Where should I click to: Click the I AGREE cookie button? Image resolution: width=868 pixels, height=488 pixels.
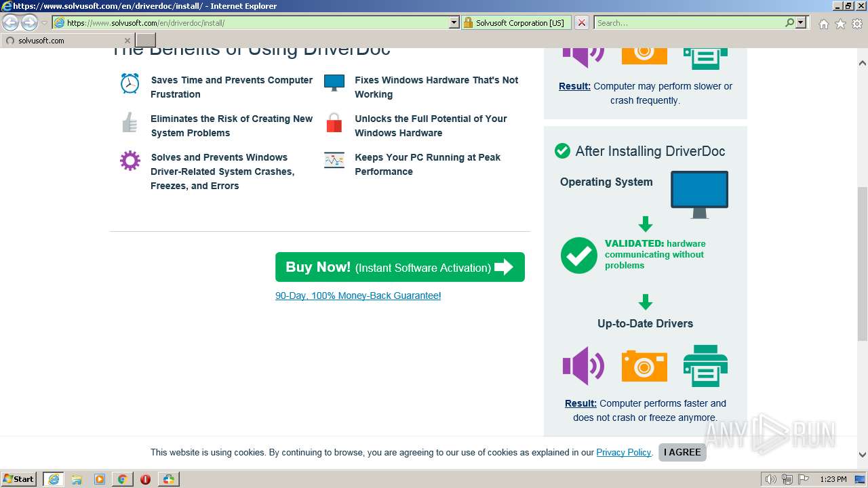click(x=682, y=452)
